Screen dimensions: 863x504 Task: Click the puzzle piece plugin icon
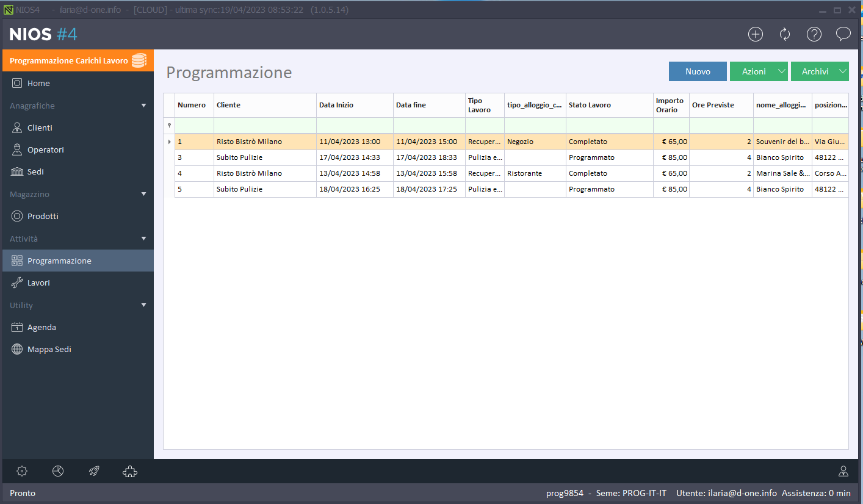point(130,471)
